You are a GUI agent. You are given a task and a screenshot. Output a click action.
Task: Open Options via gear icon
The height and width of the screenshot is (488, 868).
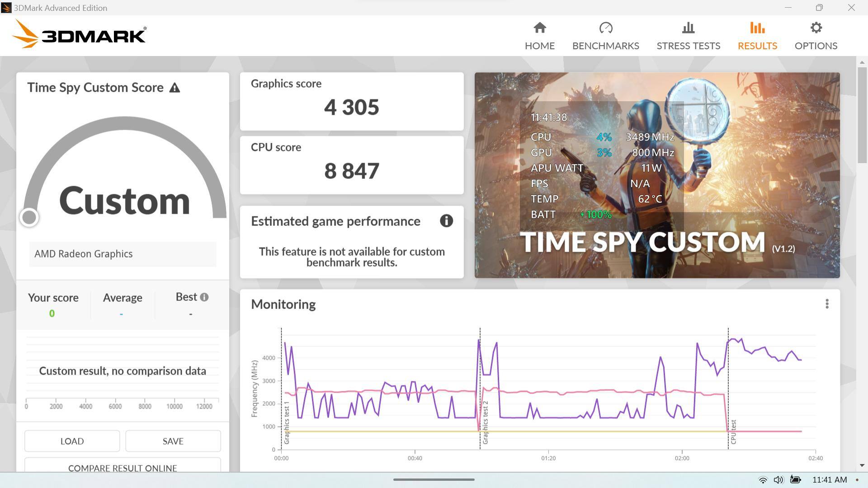816,28
